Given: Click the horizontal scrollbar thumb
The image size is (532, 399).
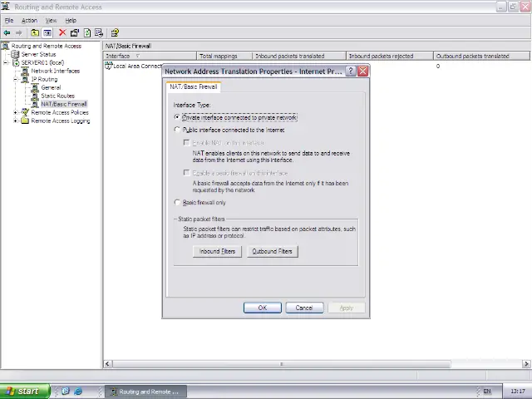Looking at the screenshot, I should coord(281,364).
